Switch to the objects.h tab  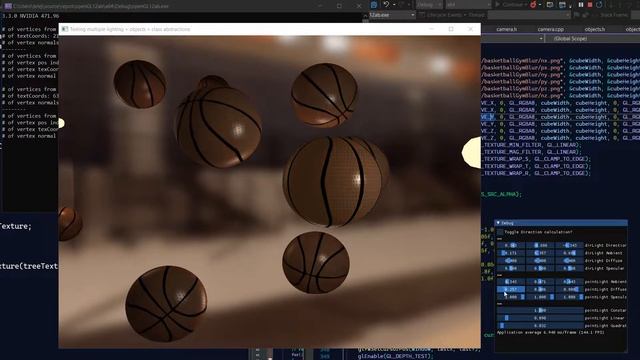click(x=595, y=29)
